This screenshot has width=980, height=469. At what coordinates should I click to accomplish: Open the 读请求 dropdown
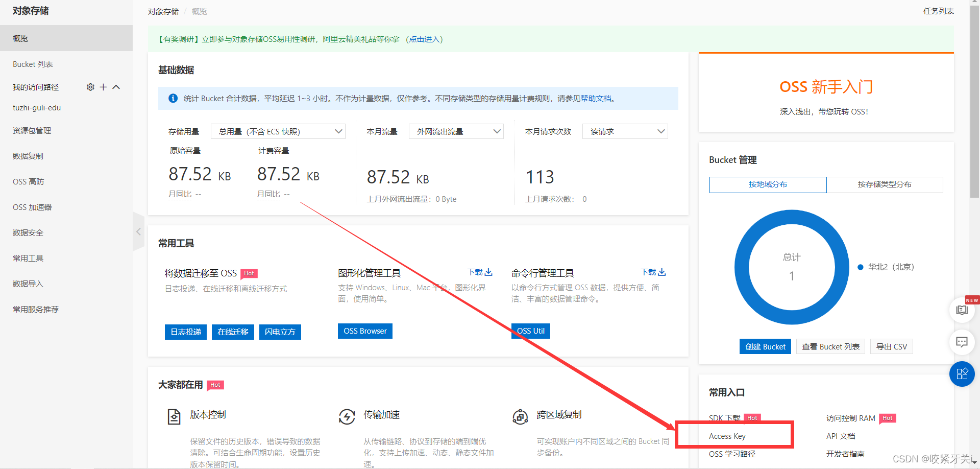625,131
